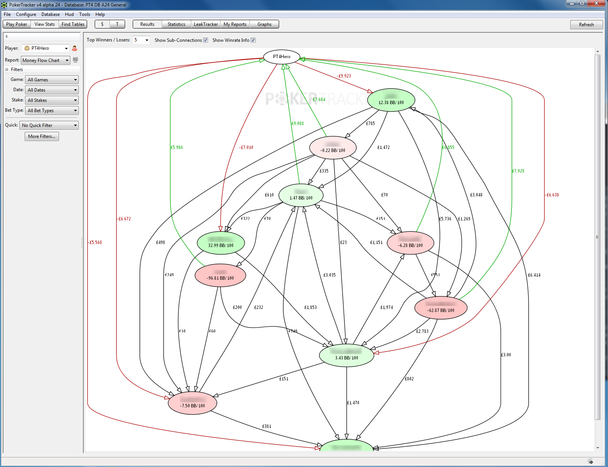608x467 pixels.
Task: Click the scrollbar down arrow below the chart
Action: pos(598,448)
